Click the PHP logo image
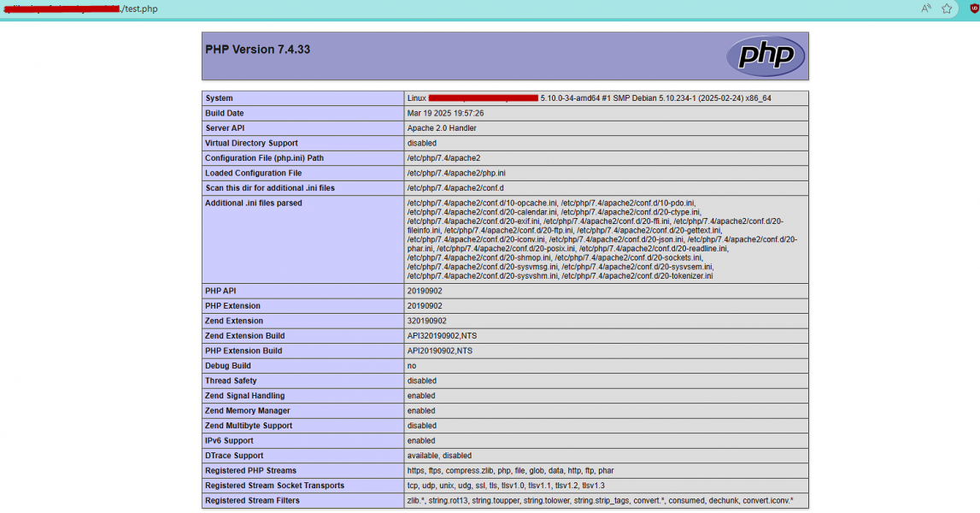 (x=765, y=56)
